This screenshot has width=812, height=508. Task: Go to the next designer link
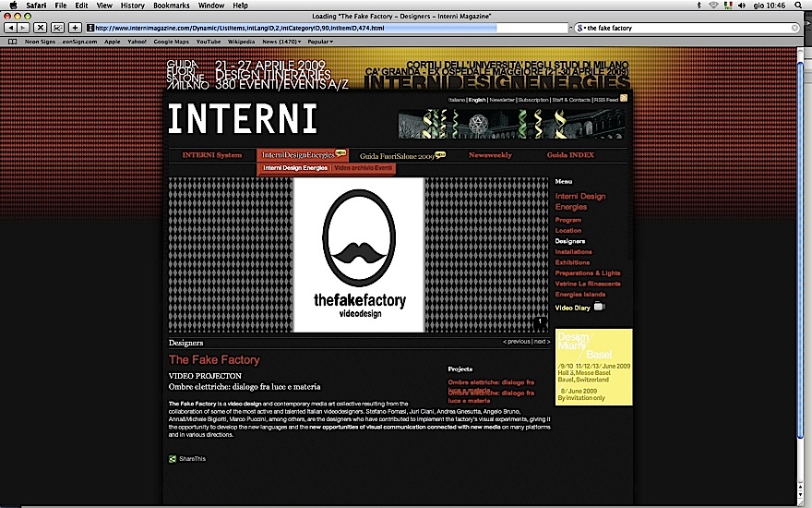(x=541, y=342)
